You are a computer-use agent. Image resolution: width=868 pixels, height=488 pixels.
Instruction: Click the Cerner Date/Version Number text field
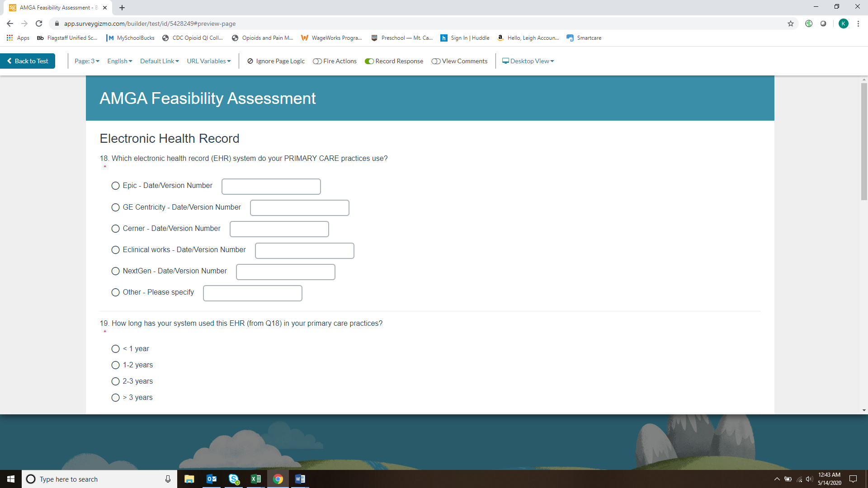pyautogui.click(x=279, y=229)
